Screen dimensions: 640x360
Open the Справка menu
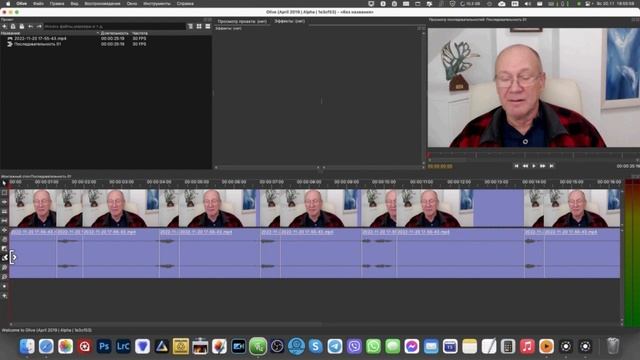pyautogui.click(x=185, y=4)
